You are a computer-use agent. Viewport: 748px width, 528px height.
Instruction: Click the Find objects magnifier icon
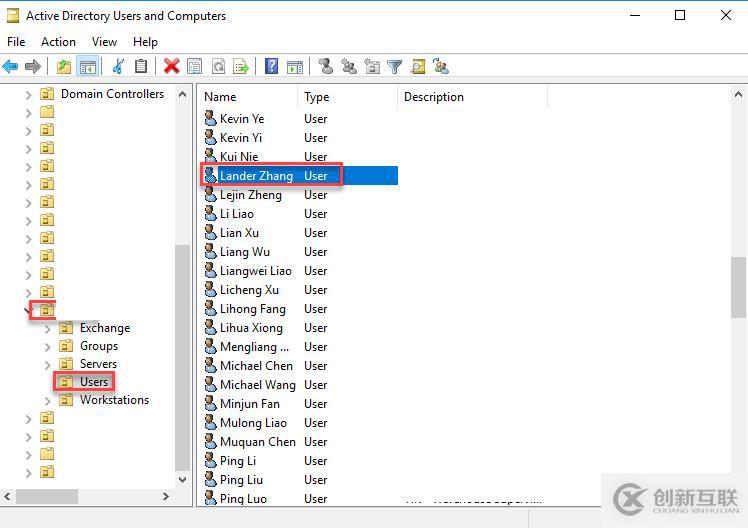(x=418, y=66)
